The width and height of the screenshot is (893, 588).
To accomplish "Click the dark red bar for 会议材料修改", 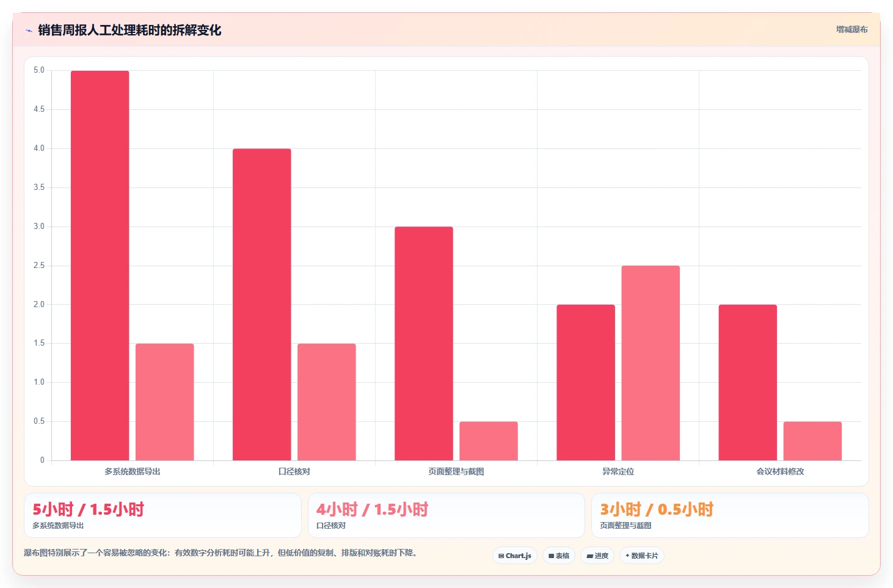I will click(748, 382).
